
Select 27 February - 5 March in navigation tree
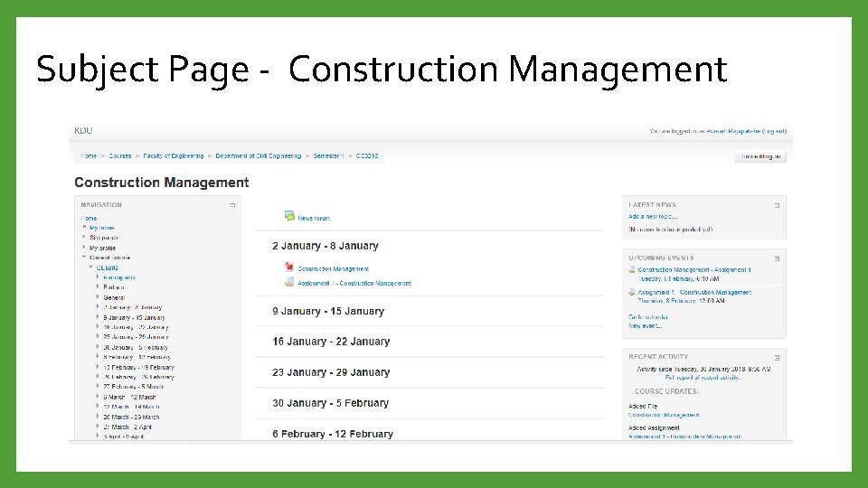(x=134, y=387)
